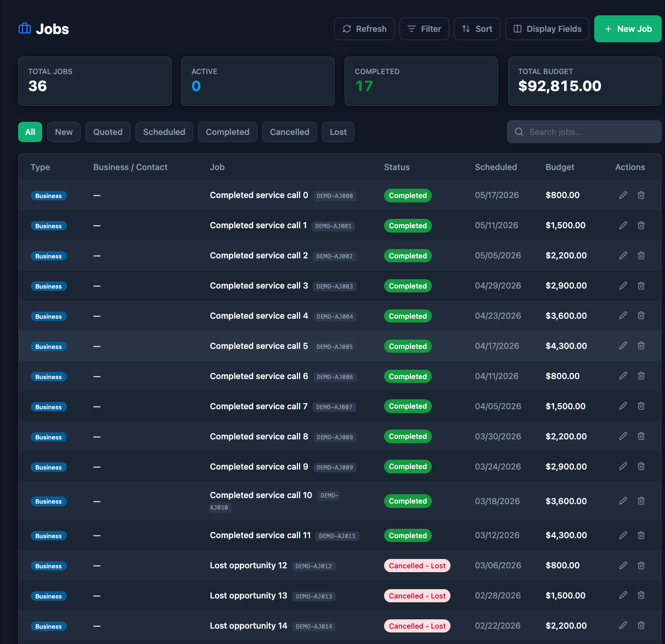This screenshot has width=665, height=644.
Task: Switch to the New tab
Action: pyautogui.click(x=64, y=132)
